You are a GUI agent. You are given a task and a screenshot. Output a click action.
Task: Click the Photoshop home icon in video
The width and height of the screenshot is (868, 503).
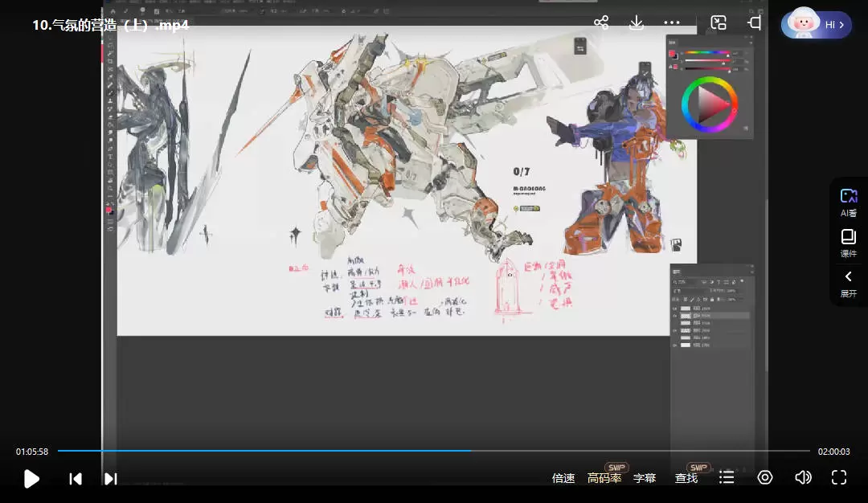tap(113, 11)
